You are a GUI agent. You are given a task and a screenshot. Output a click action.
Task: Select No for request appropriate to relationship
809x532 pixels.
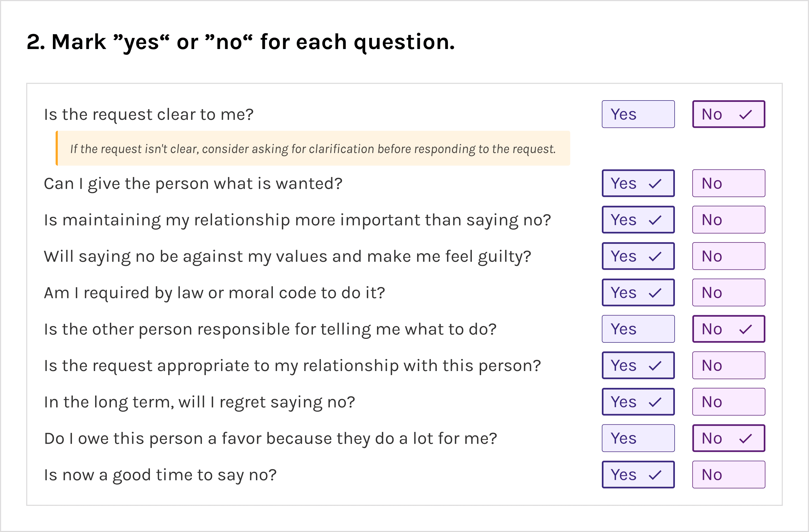coord(729,365)
